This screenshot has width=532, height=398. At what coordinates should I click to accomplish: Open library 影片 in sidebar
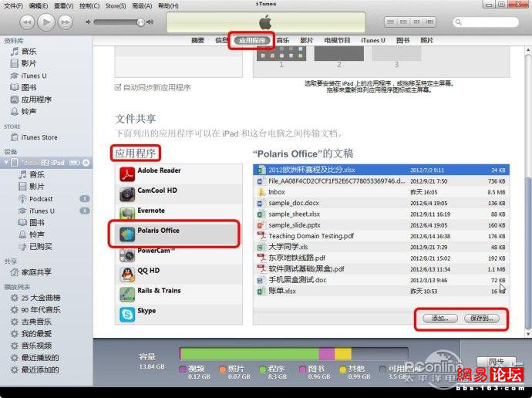[29, 63]
